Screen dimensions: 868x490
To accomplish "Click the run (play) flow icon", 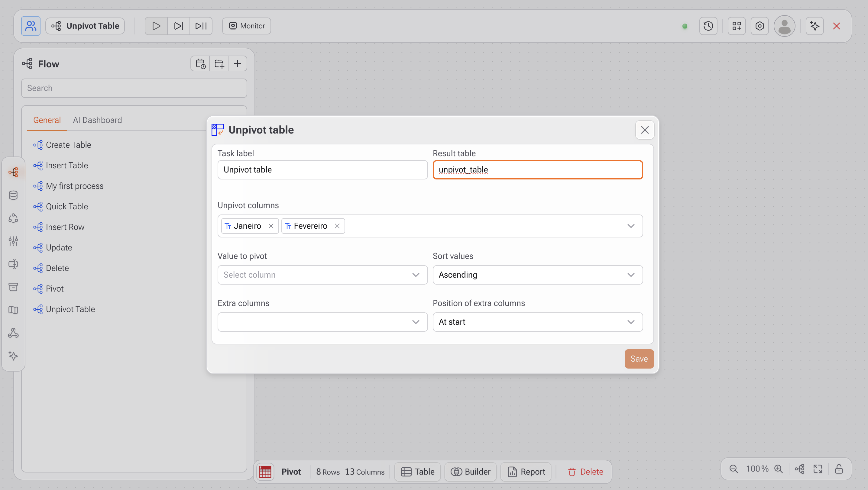I will coord(156,26).
